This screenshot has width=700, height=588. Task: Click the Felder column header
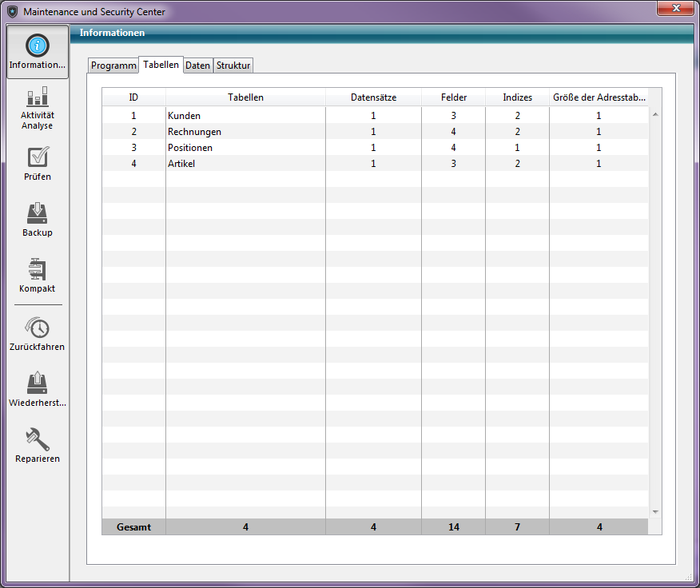pyautogui.click(x=453, y=97)
